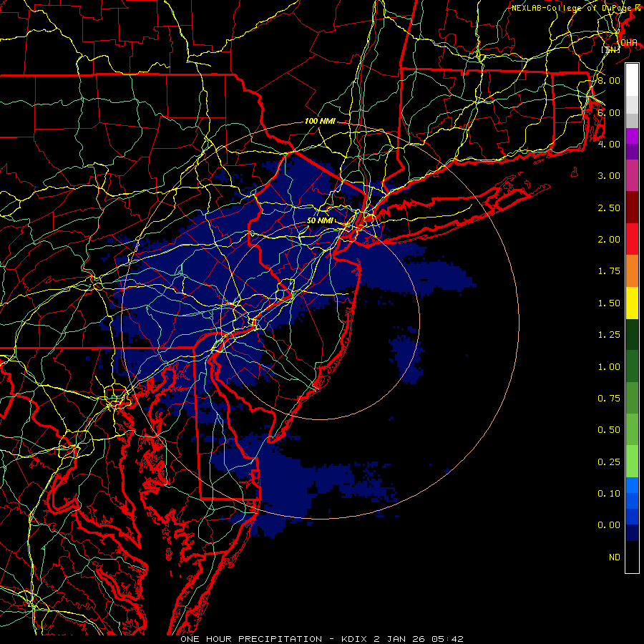Image resolution: width=644 pixels, height=644 pixels.
Task: Click the 8.00 legend value
Action: point(609,80)
